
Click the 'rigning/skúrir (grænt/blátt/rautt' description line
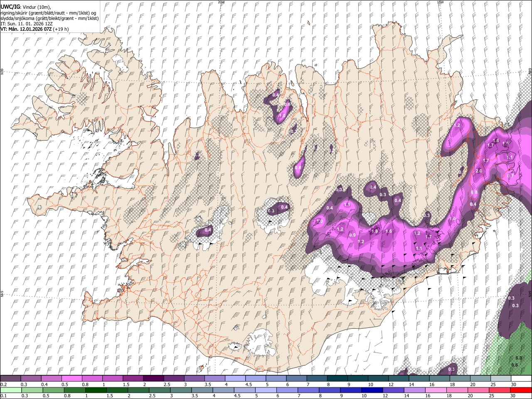47,13
